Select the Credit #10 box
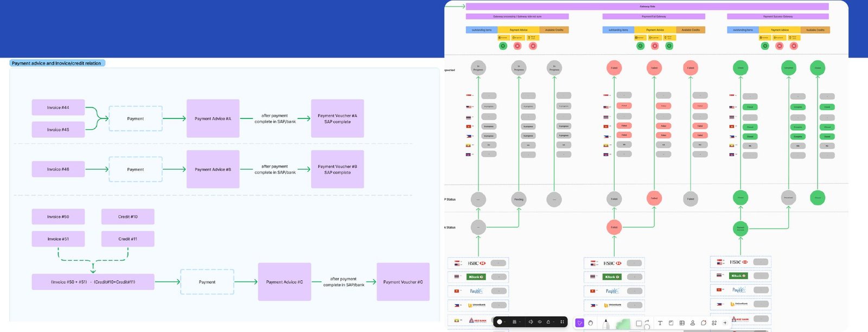This screenshot has height=332, width=868. (128, 216)
